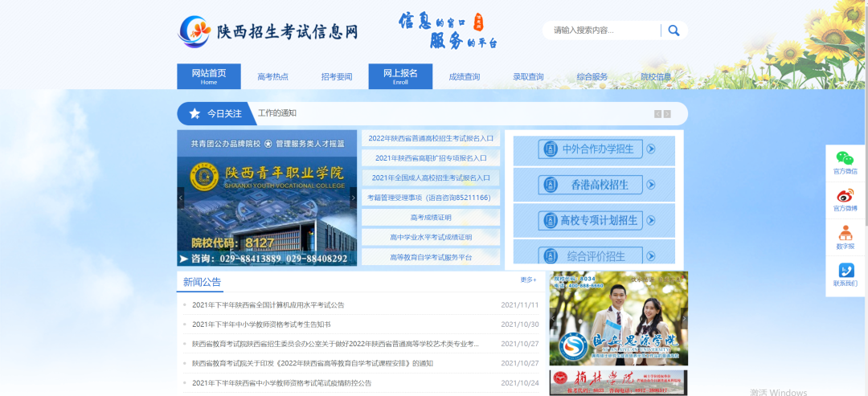Image resolution: width=868 pixels, height=396 pixels.
Task: Click the 今日关注 star icon
Action: 194,113
